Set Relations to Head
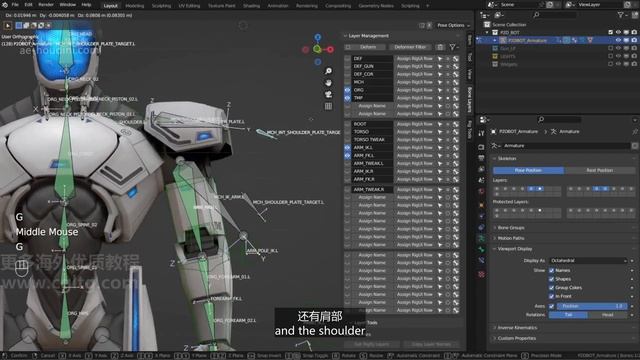 click(x=607, y=315)
